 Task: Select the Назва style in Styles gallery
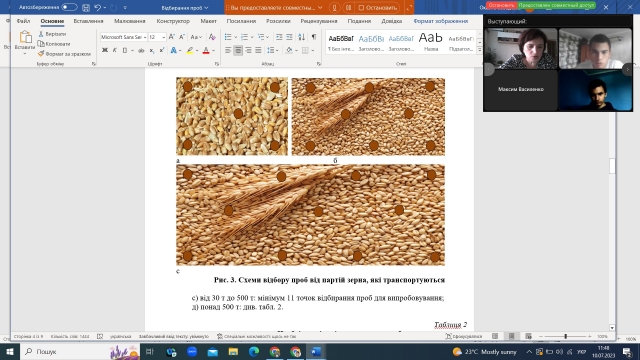coord(431,42)
